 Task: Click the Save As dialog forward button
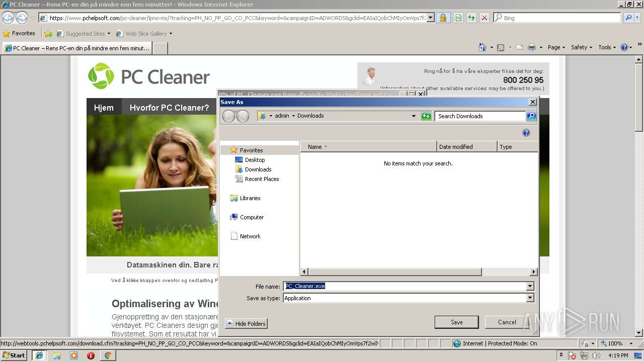243,116
